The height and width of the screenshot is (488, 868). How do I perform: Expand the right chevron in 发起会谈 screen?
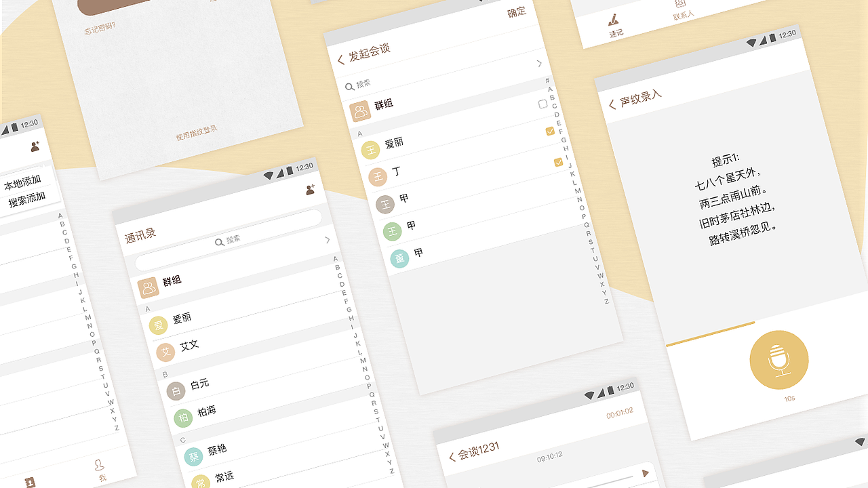point(540,63)
